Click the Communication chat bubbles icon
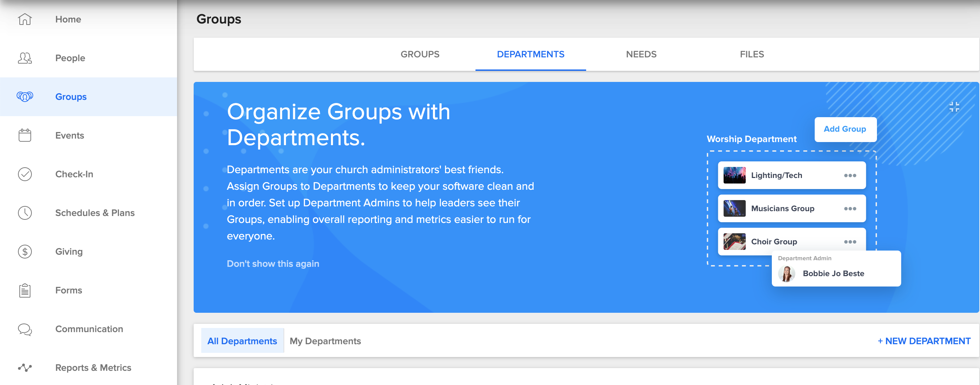980x385 pixels. point(25,329)
